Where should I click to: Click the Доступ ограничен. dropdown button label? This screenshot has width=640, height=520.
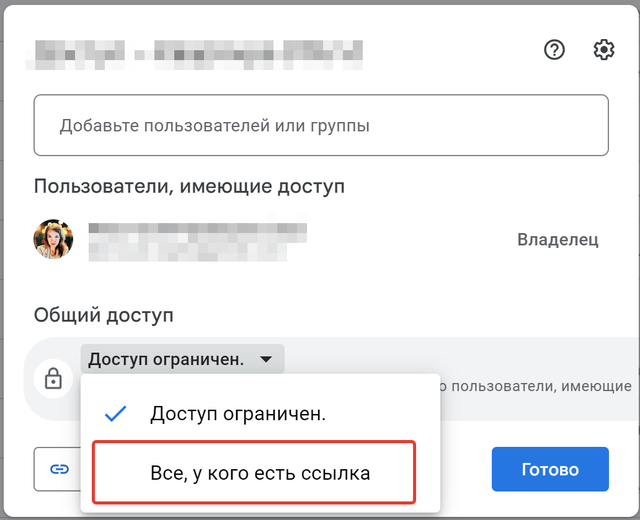click(x=166, y=359)
